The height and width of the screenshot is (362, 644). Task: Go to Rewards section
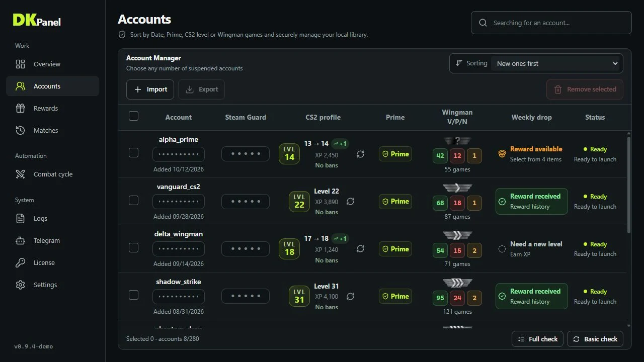point(52,108)
